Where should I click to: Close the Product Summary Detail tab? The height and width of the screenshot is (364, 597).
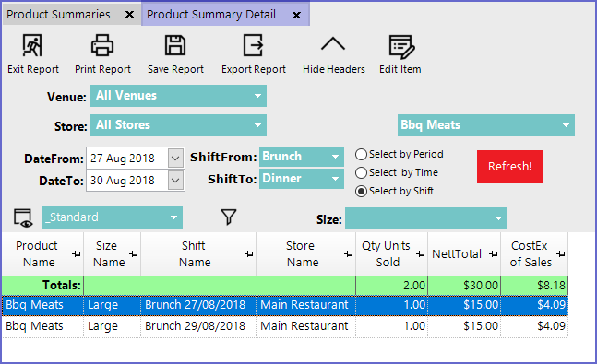click(296, 16)
